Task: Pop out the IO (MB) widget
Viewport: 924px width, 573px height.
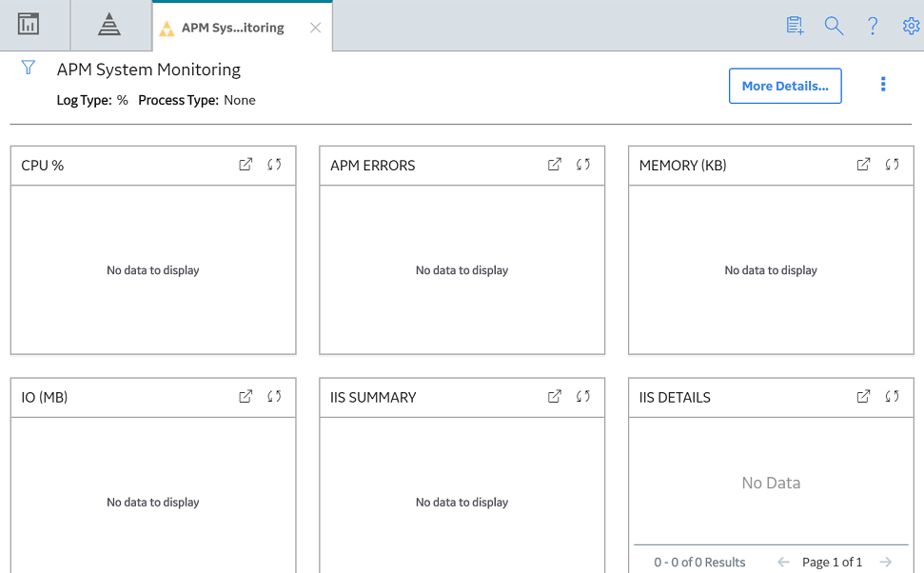Action: point(246,396)
